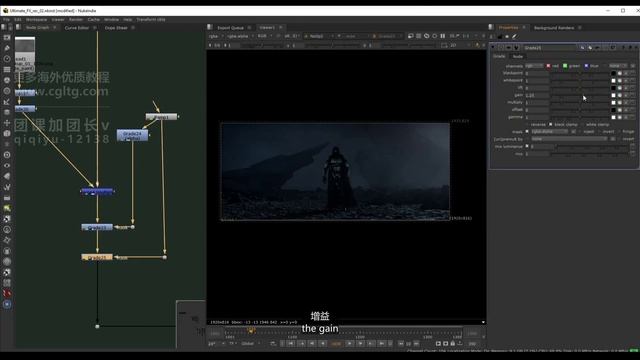
Task: Open the blue plugin icon at toolbar bottom
Action: click(7, 304)
